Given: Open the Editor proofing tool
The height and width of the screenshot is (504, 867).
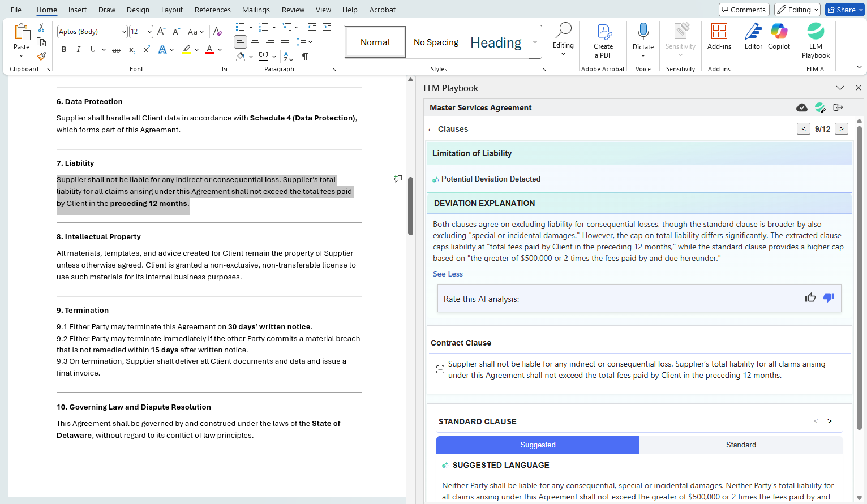Looking at the screenshot, I should [x=753, y=33].
